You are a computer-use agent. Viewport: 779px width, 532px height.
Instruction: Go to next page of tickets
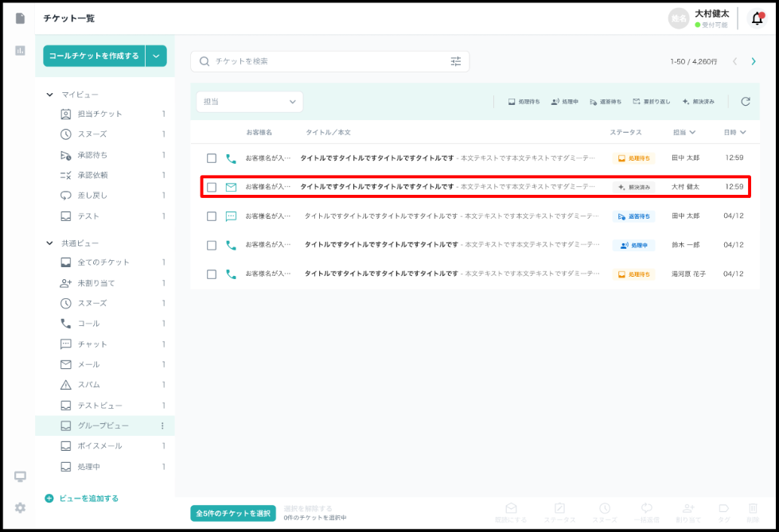[754, 61]
